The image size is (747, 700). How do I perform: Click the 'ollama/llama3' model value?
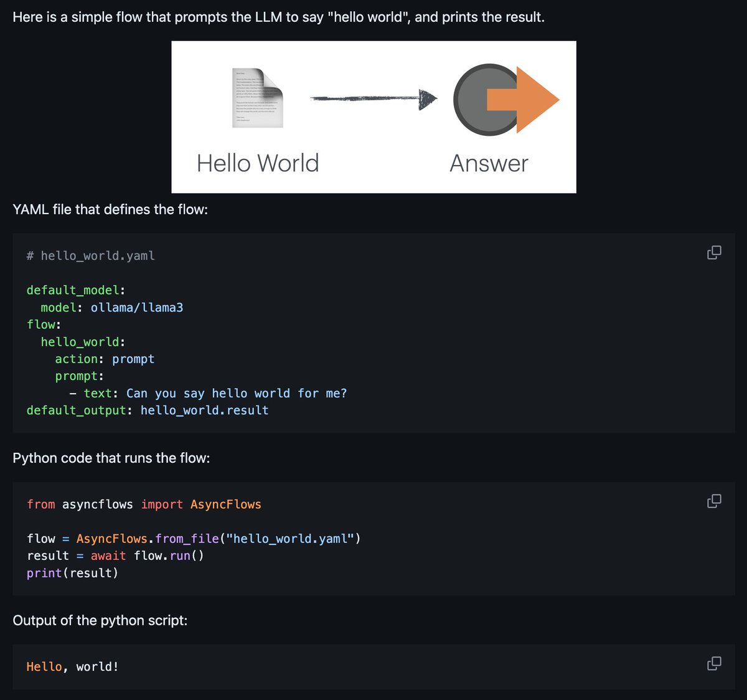click(137, 307)
